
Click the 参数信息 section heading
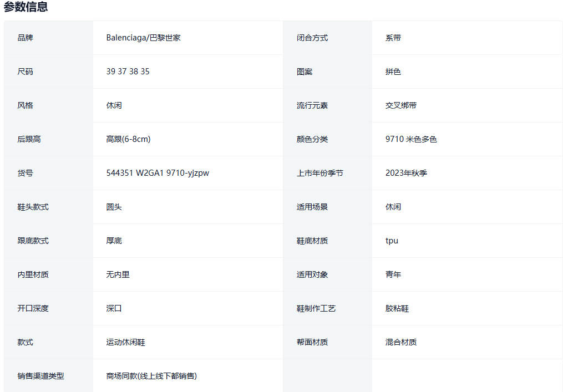26,7
